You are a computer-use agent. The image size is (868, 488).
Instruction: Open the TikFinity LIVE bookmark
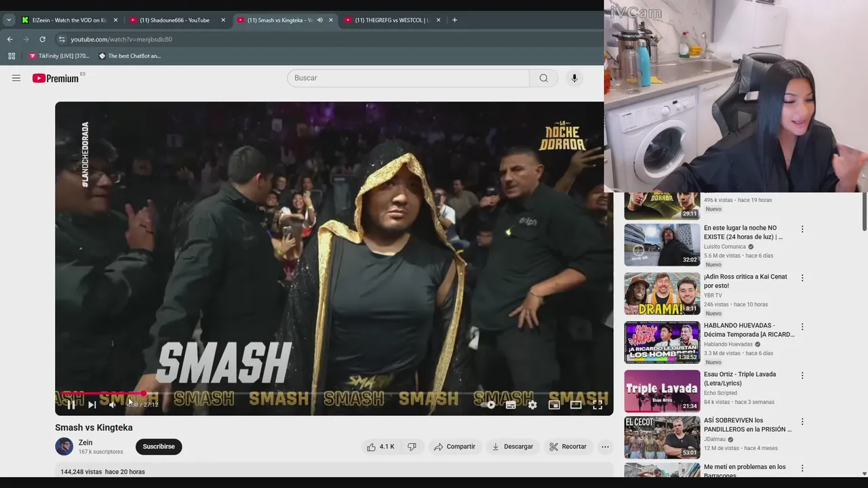point(60,56)
